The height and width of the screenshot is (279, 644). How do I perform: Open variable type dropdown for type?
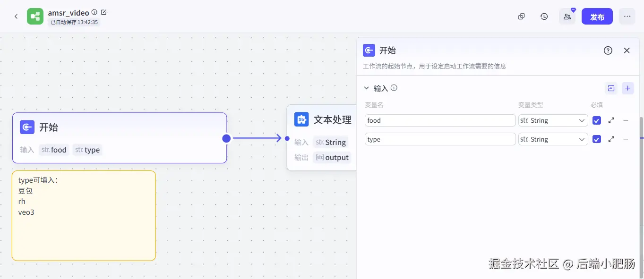pyautogui.click(x=553, y=139)
